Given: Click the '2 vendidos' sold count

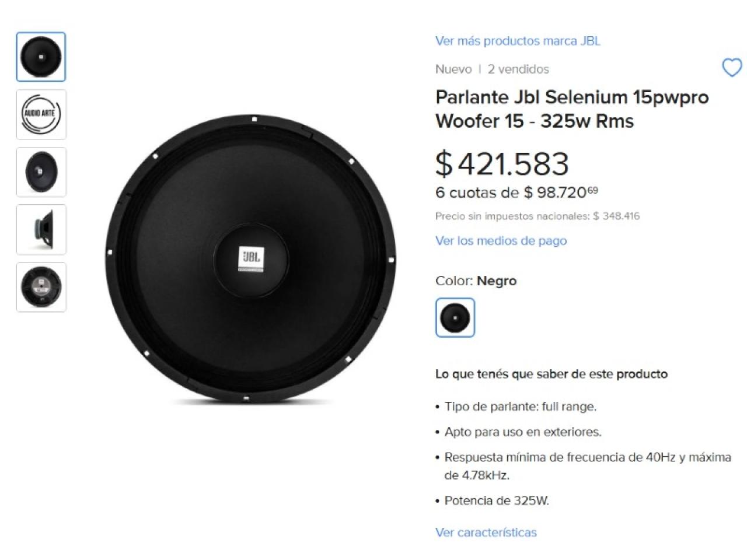Looking at the screenshot, I should click(518, 69).
